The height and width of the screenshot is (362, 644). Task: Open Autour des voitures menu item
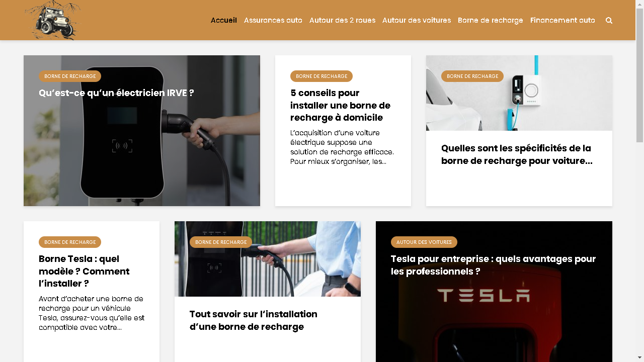click(417, 20)
